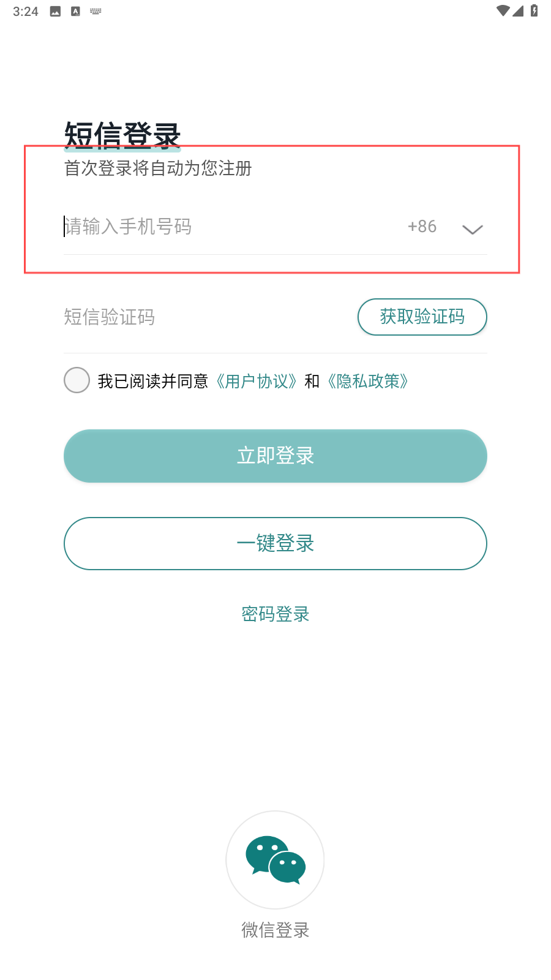Check the 我已阅读并同意 agreement checkbox
551x980 pixels.
point(77,380)
